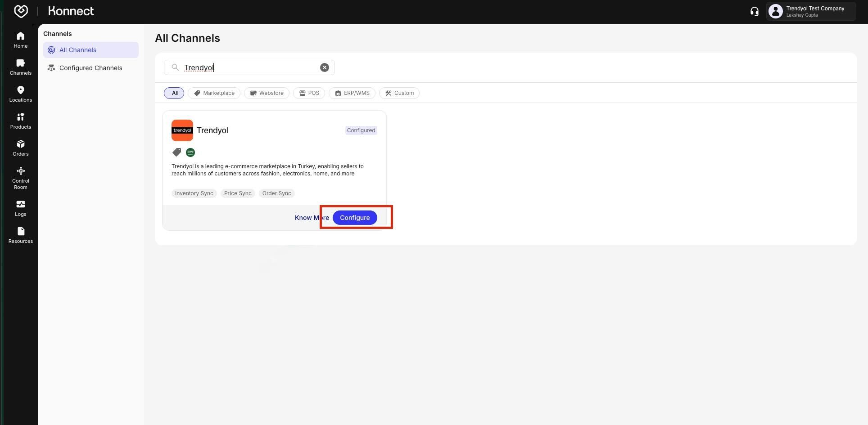Open the Logs sidebar section
The height and width of the screenshot is (425, 868).
(x=21, y=208)
